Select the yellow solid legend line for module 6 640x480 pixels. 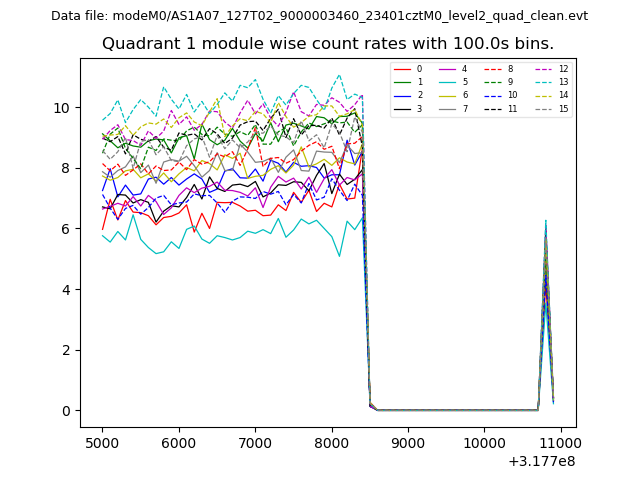(447, 95)
